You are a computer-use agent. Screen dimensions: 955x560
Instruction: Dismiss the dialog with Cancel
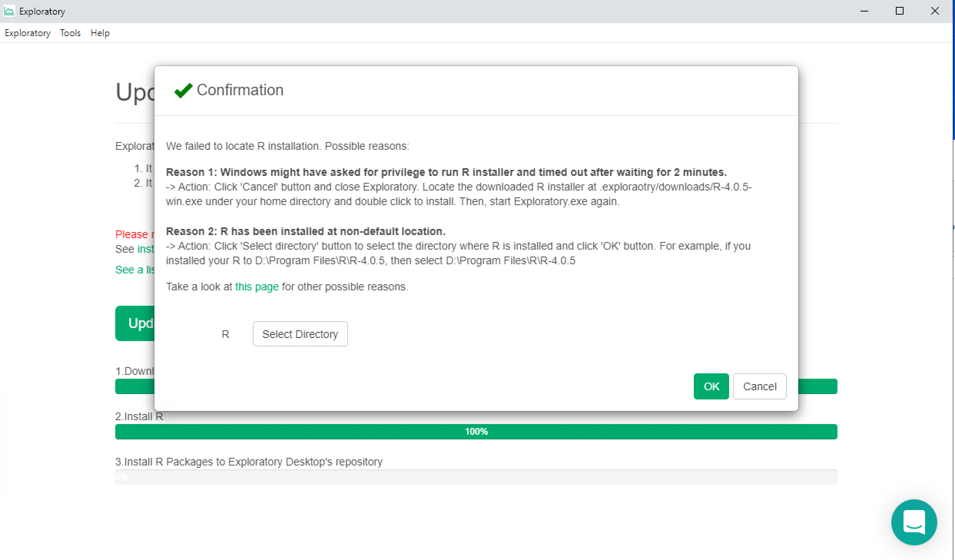pos(759,386)
